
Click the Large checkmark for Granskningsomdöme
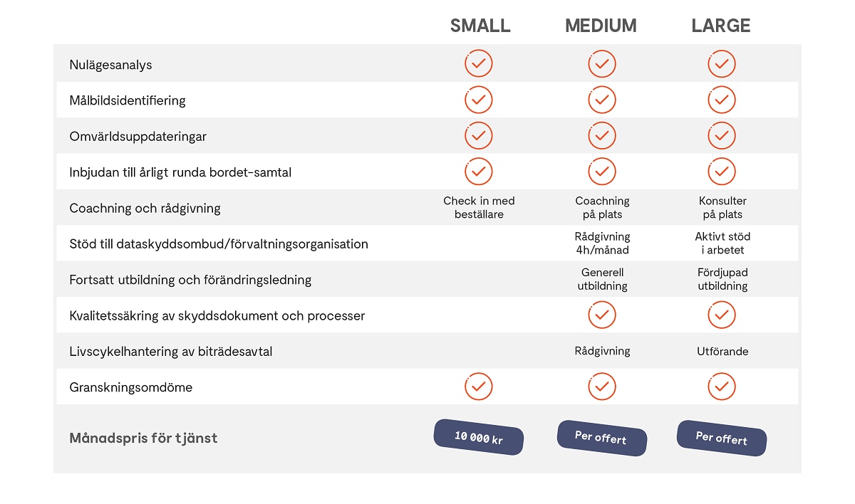pos(722,387)
